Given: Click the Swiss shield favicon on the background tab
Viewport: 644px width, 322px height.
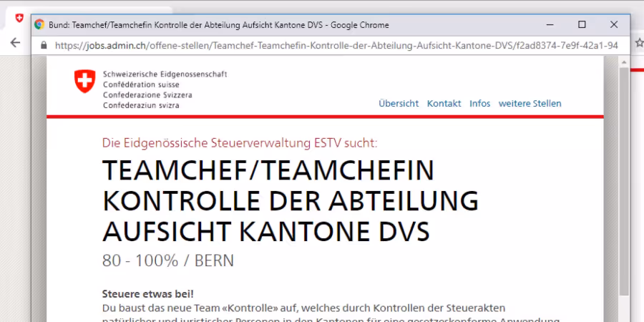Looking at the screenshot, I should 19,18.
